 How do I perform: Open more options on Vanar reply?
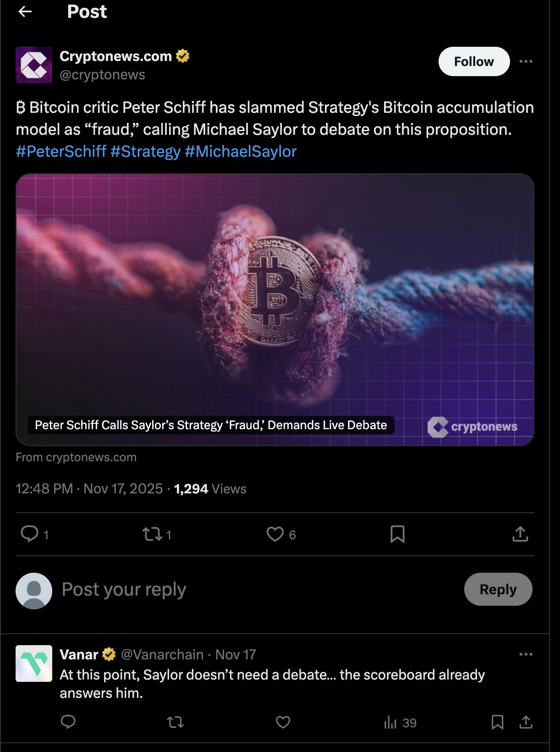[526, 654]
